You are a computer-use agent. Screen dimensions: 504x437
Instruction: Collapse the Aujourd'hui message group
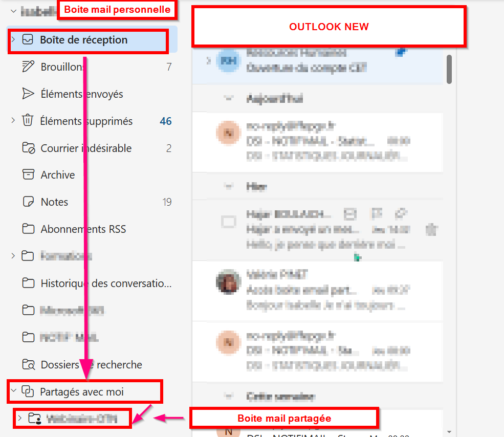(229, 98)
